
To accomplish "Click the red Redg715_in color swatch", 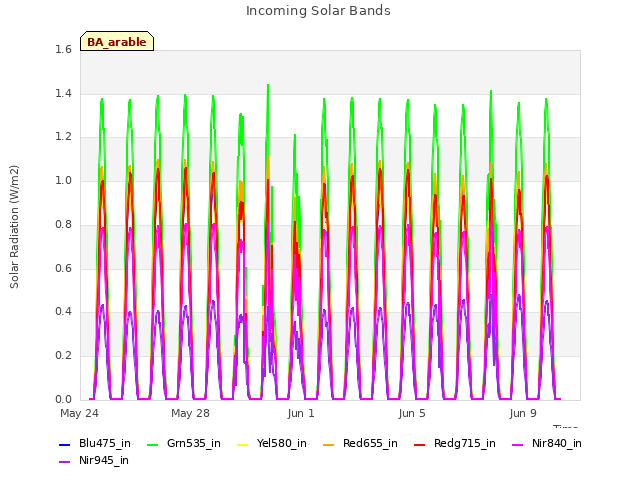I will tap(419, 445).
